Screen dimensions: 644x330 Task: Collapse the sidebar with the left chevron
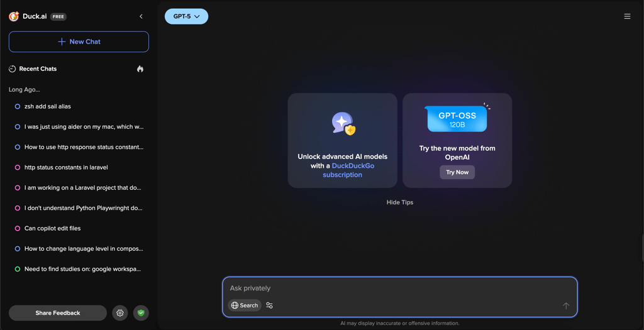click(141, 16)
